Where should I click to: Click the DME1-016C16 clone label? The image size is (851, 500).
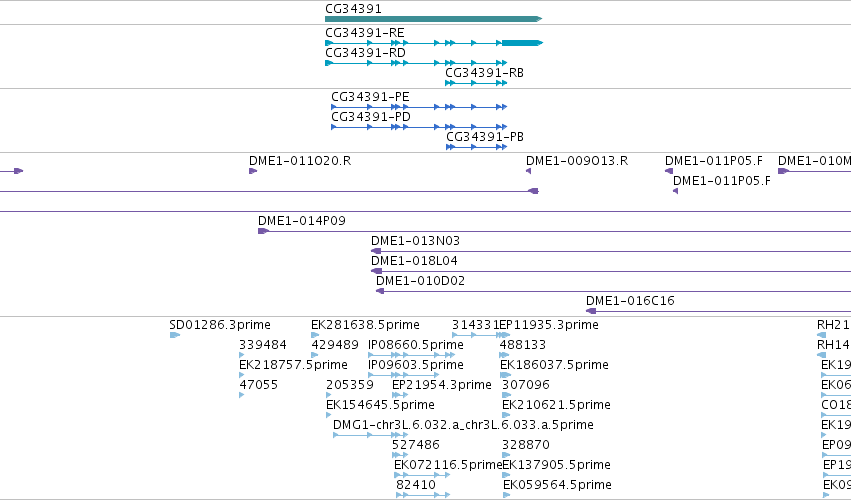[630, 301]
